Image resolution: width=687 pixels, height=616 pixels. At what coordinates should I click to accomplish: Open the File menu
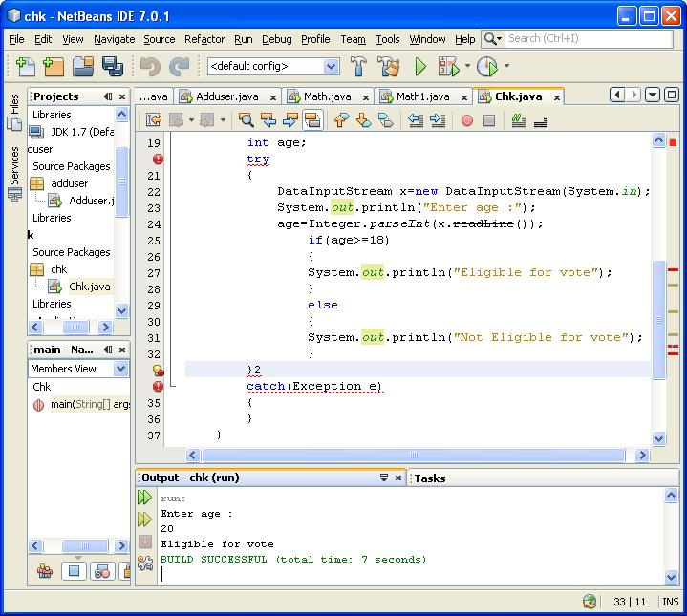tap(16, 39)
